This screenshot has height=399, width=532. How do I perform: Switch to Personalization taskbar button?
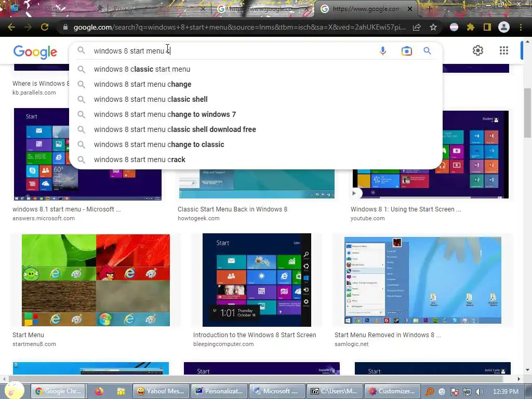point(219,391)
